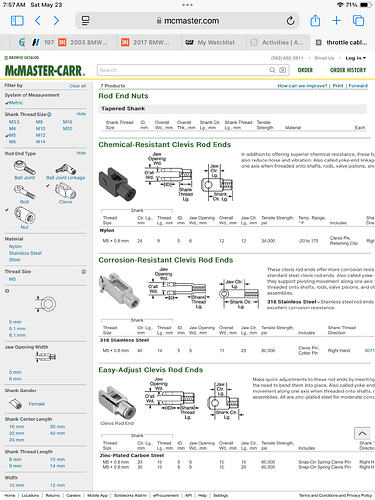The width and height of the screenshot is (375, 500).
Task: Show the Safari sidebar panel
Action: point(17,21)
